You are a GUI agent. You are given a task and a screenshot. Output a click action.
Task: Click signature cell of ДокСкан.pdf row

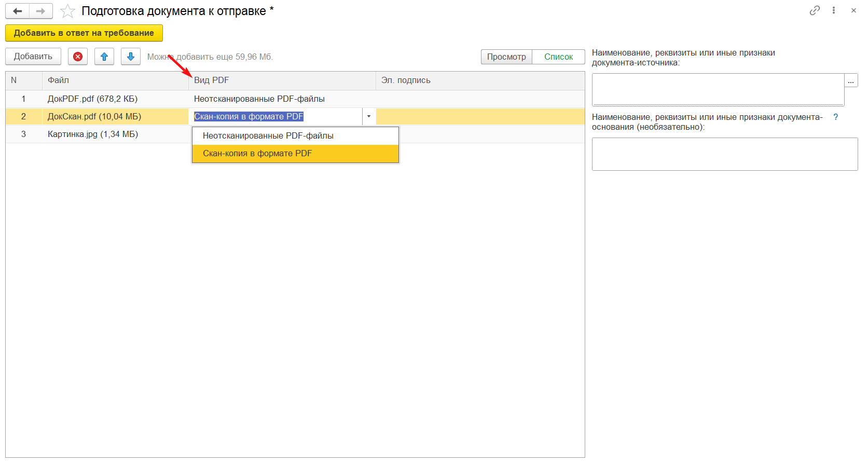480,117
